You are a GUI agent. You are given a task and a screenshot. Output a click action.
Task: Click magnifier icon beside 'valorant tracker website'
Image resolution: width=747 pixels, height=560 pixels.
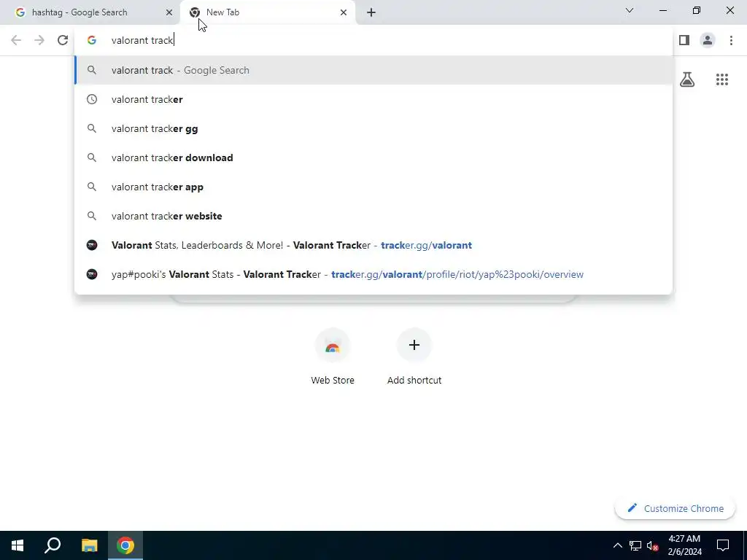92,216
